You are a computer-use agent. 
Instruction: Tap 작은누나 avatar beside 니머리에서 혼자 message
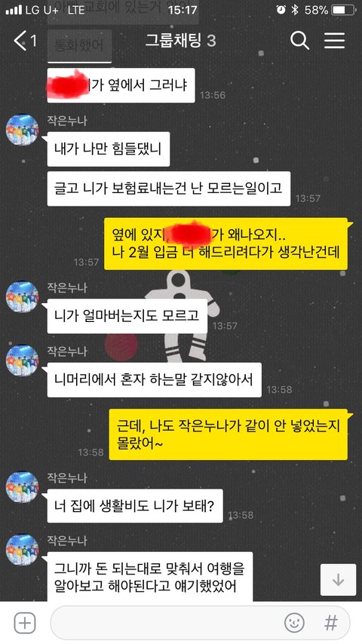click(x=22, y=360)
